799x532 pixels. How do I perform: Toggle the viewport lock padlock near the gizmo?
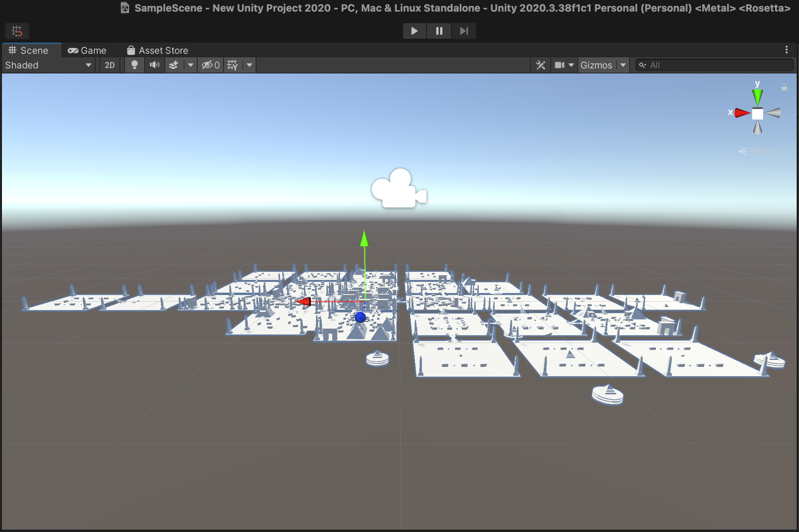(x=784, y=87)
